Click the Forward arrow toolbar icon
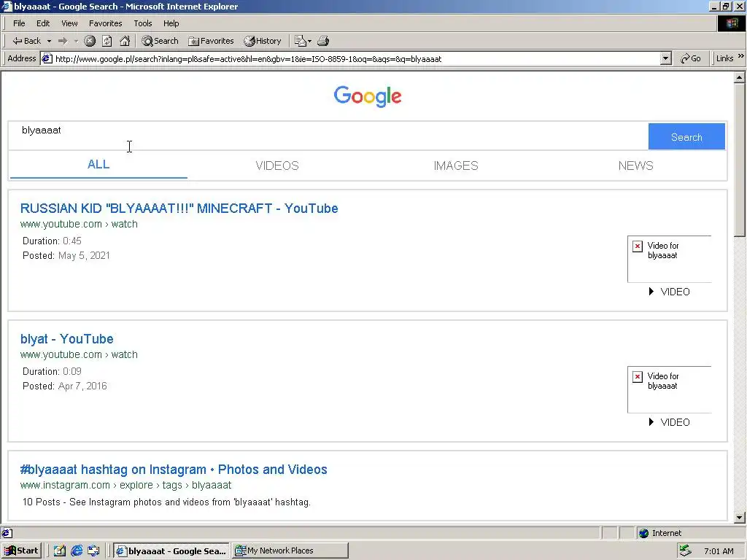The height and width of the screenshot is (560, 747). coord(63,41)
